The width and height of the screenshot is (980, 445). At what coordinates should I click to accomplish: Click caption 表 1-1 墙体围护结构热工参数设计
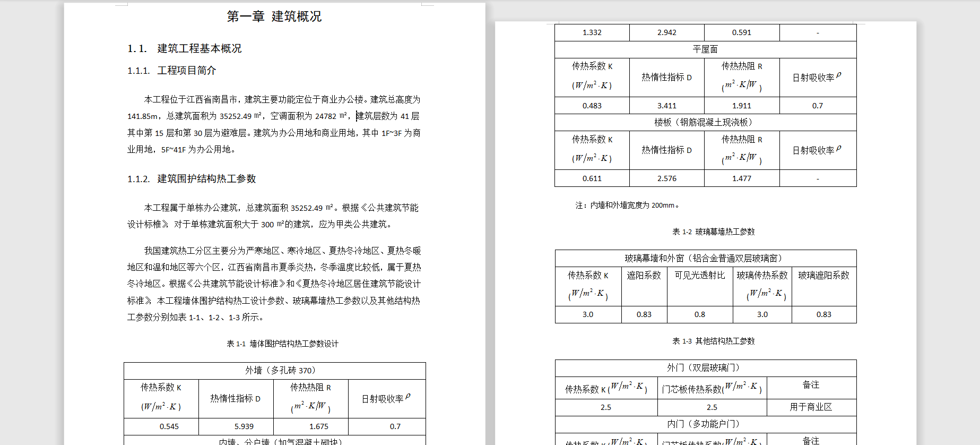[x=282, y=344]
